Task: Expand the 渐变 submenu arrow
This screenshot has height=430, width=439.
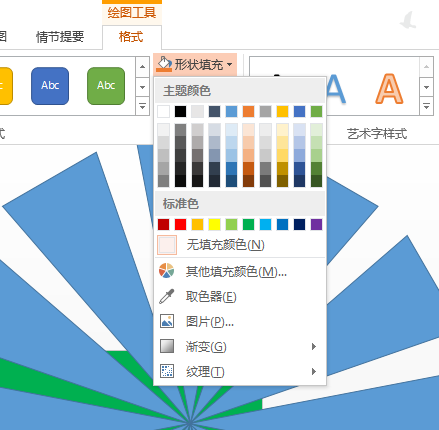Action: tap(313, 346)
